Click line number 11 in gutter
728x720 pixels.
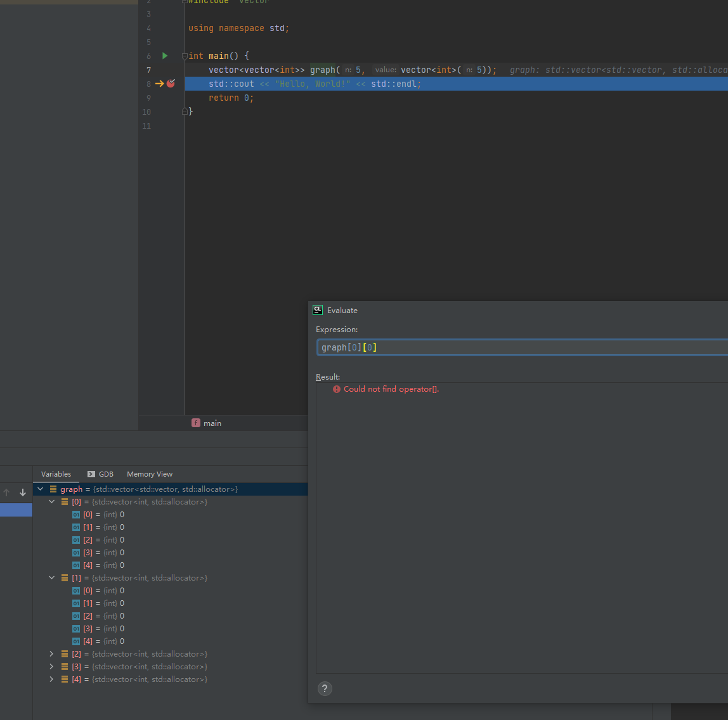(146, 125)
